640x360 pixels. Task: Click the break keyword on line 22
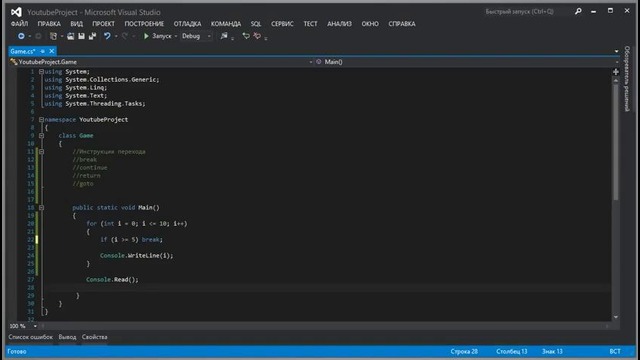(x=151, y=240)
